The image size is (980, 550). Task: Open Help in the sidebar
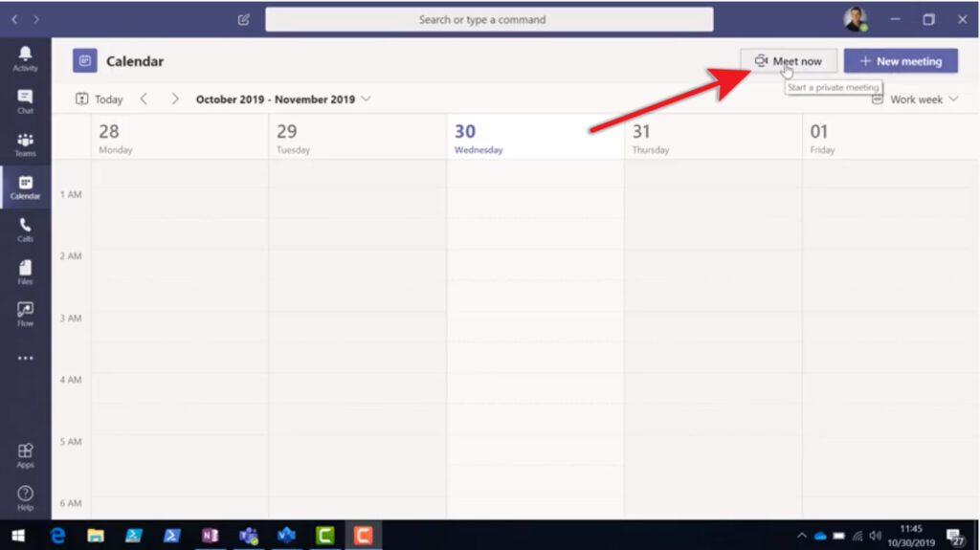(25, 498)
